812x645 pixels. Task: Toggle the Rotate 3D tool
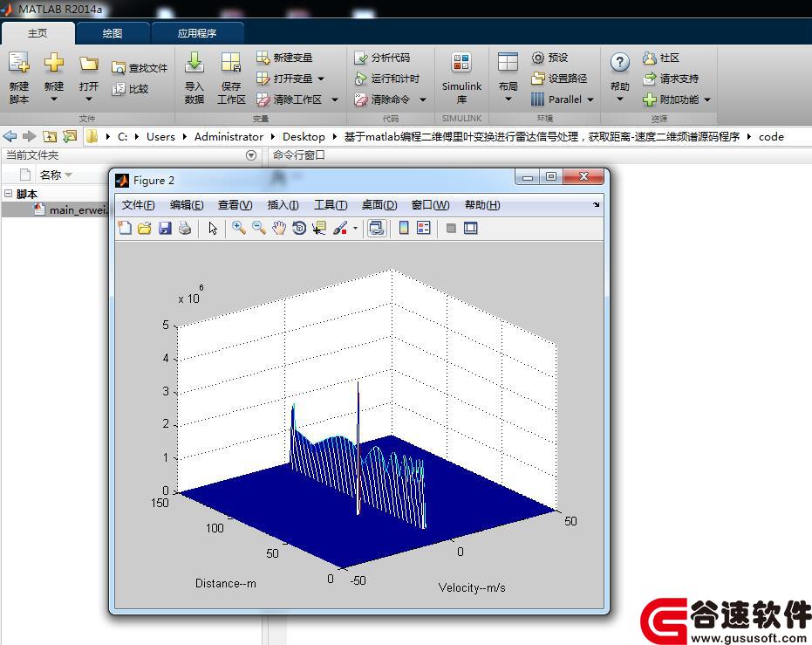[x=299, y=228]
